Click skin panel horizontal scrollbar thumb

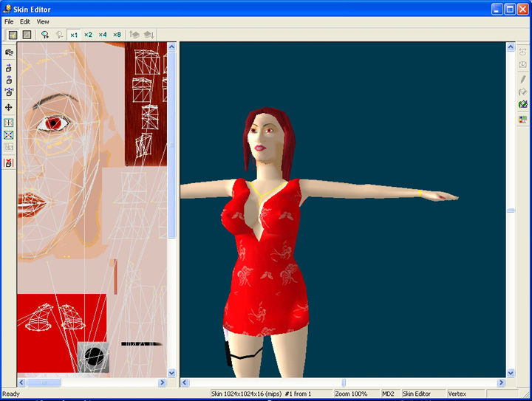click(44, 383)
